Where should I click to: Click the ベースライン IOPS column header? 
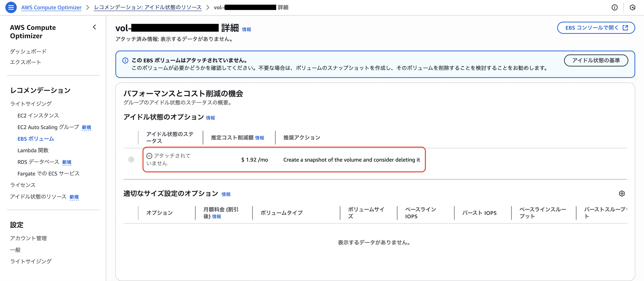click(x=420, y=213)
